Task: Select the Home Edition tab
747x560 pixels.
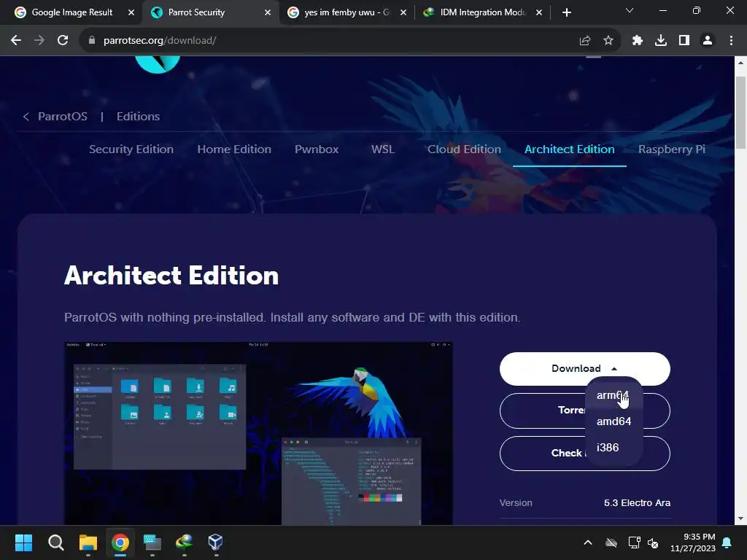Action: point(234,149)
